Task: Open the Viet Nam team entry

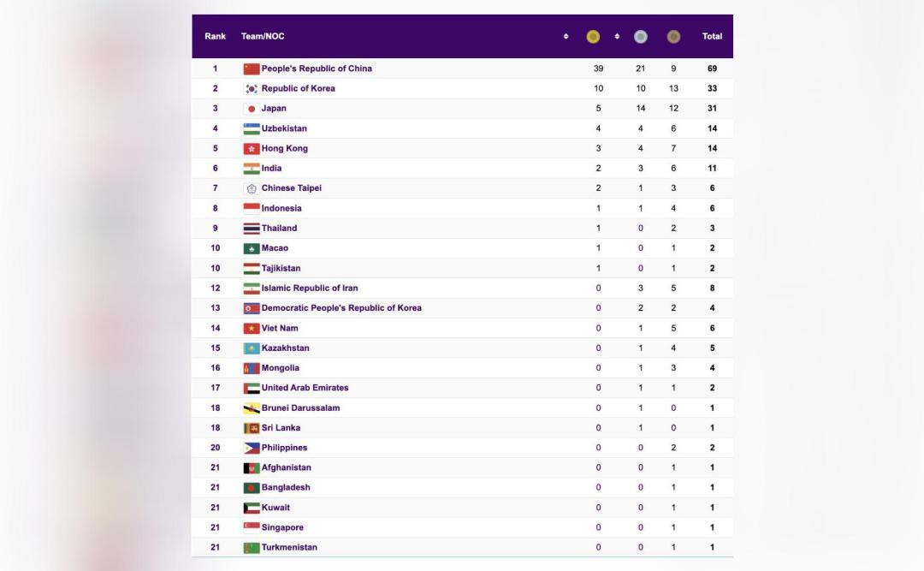Action: (x=281, y=328)
